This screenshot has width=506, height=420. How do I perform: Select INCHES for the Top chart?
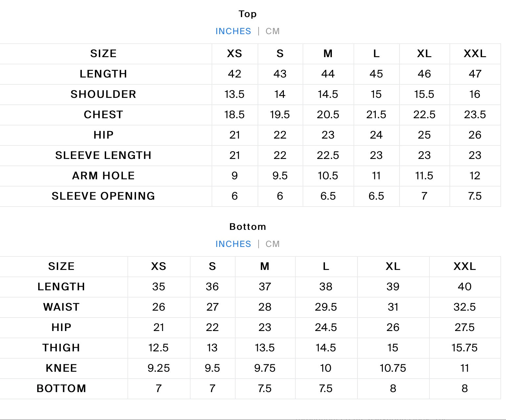(233, 31)
